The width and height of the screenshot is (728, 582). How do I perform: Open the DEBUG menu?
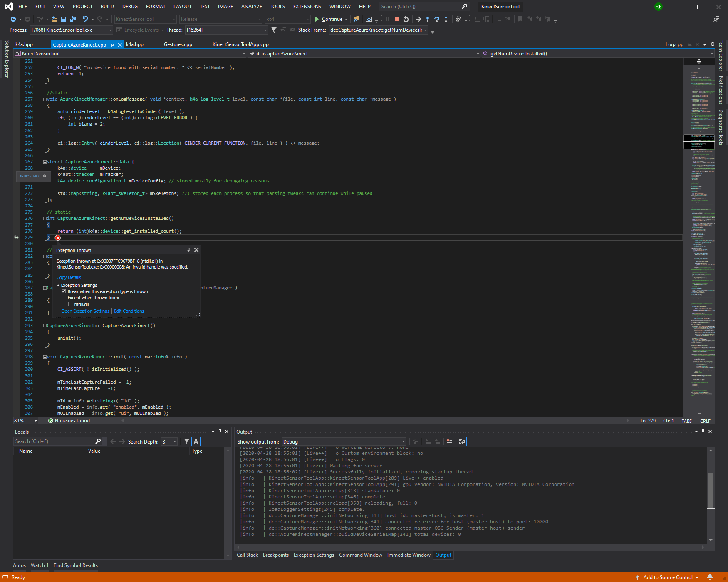pos(129,6)
